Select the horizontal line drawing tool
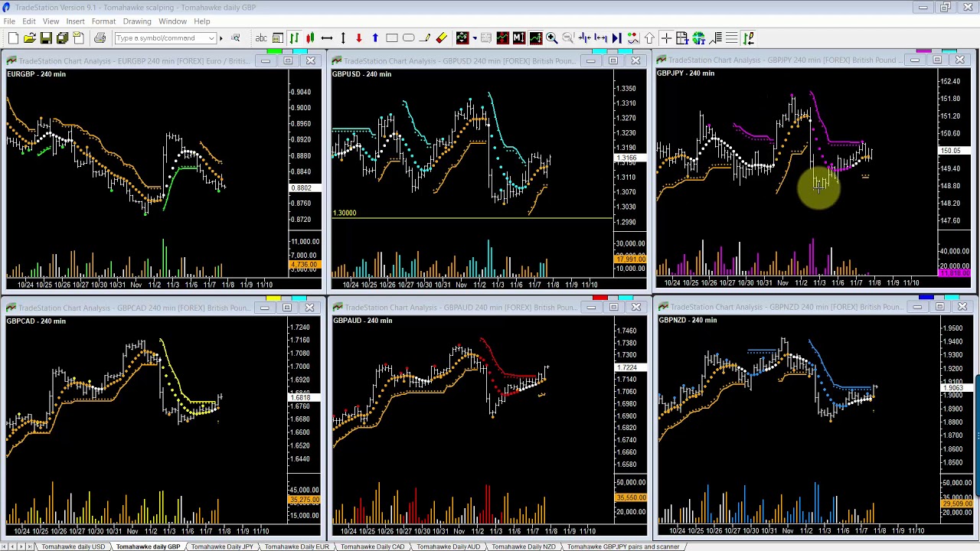 tap(327, 38)
